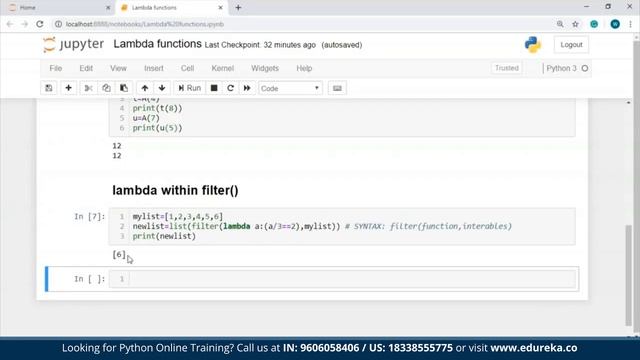Image resolution: width=640 pixels, height=360 pixels.
Task: Copy selected cells icon
Action: [106, 88]
